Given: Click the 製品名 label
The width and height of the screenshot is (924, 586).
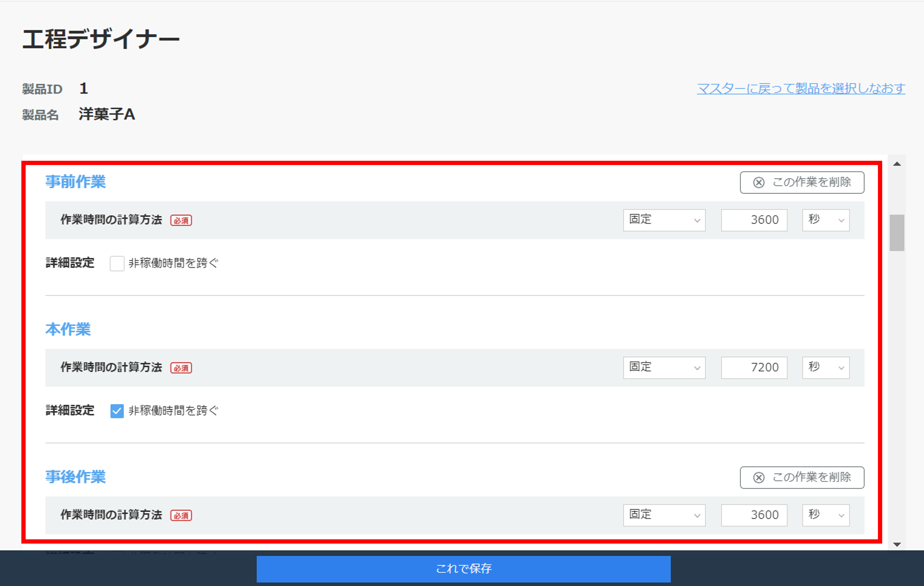Looking at the screenshot, I should [40, 115].
